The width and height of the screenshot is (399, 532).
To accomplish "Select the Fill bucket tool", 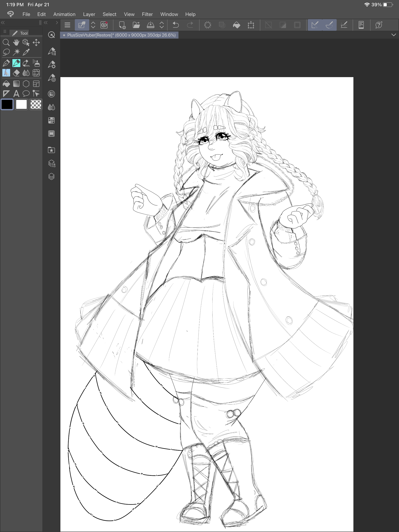I will click(6, 84).
